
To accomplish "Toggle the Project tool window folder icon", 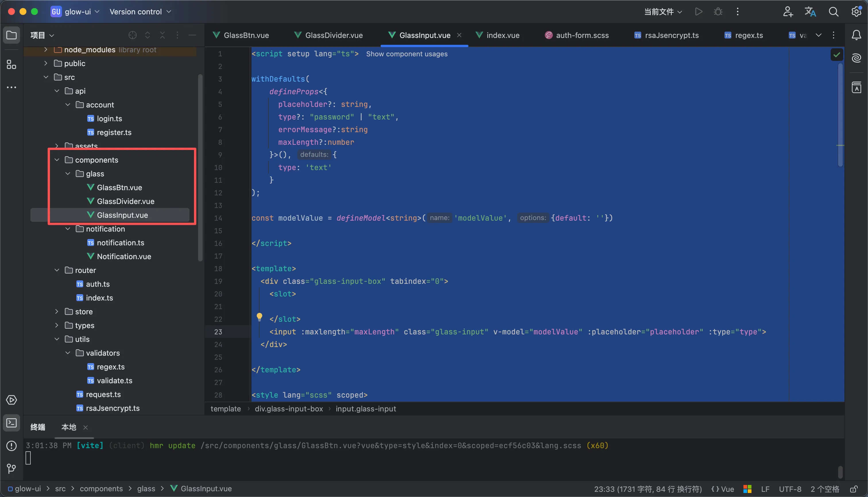I will (x=11, y=35).
